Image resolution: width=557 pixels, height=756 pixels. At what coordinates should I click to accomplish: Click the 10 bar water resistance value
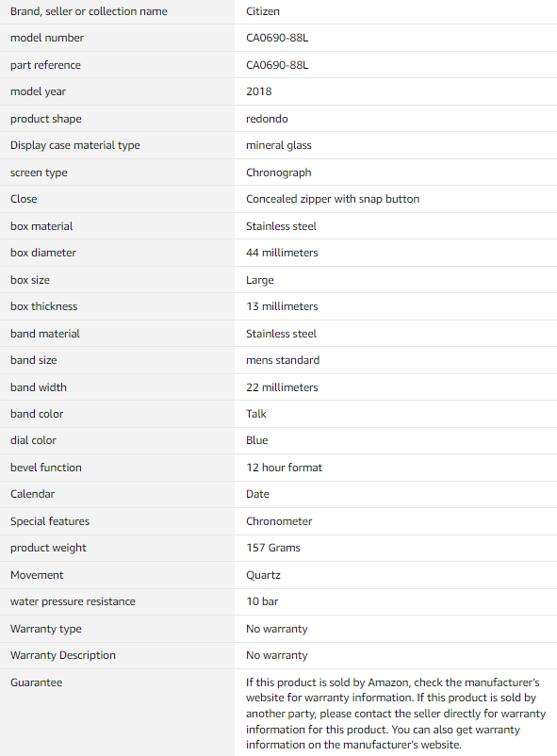coord(262,601)
